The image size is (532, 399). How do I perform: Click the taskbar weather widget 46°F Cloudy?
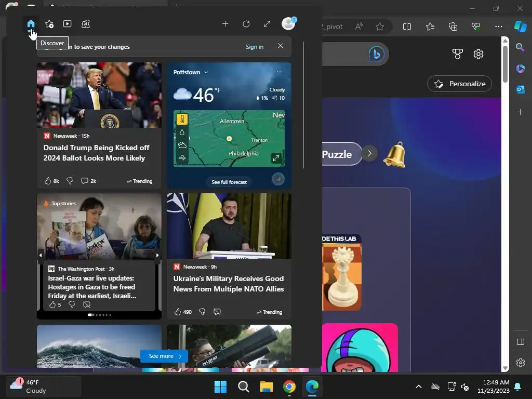point(44,387)
